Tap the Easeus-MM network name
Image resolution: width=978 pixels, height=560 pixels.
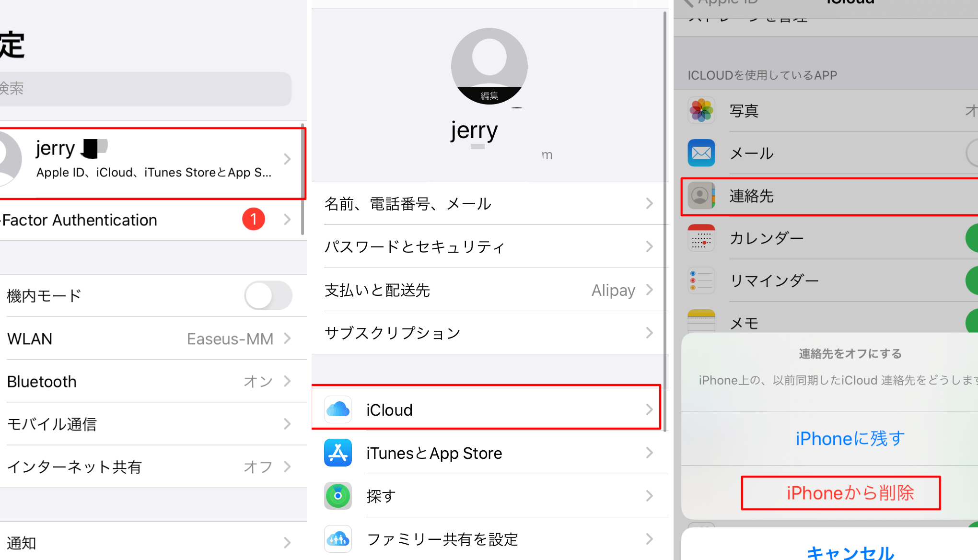[x=230, y=339]
